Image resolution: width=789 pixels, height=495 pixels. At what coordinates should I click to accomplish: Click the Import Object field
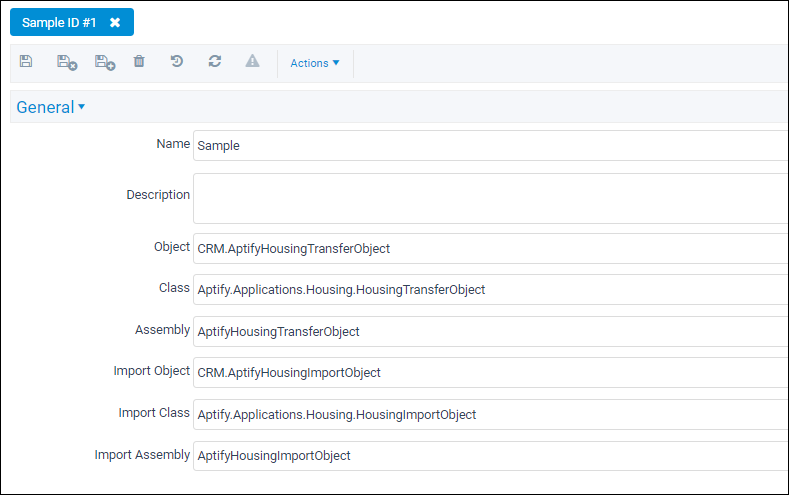click(x=491, y=373)
